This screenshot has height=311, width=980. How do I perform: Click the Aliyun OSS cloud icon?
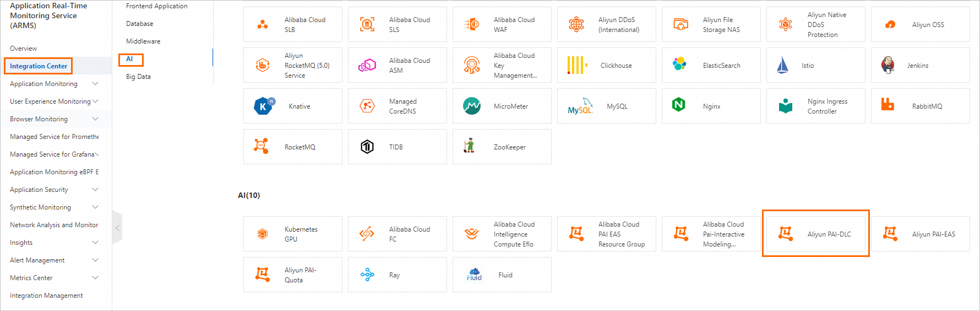coord(890,24)
